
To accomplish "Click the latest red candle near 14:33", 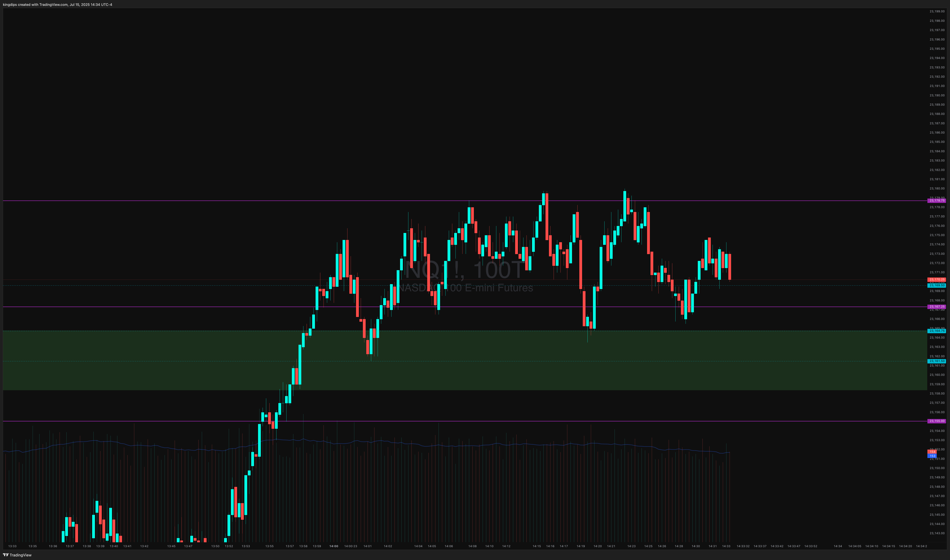I will tap(730, 267).
